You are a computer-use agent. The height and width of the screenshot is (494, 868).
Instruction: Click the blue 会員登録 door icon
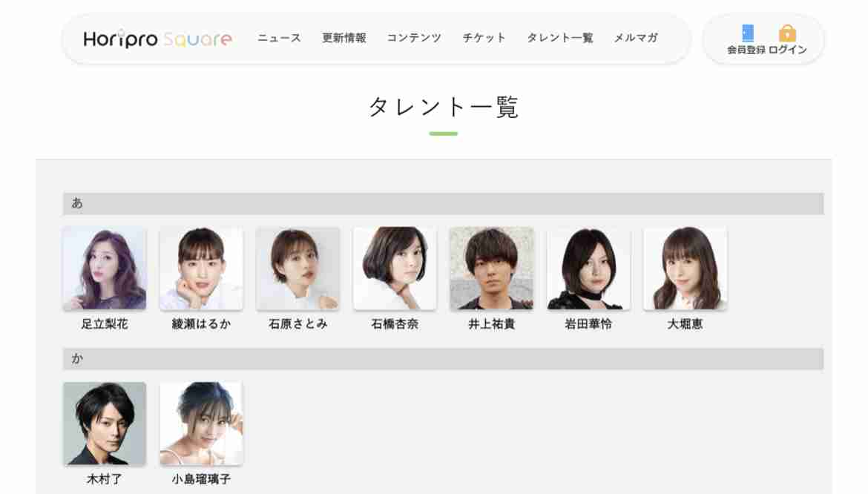point(747,33)
